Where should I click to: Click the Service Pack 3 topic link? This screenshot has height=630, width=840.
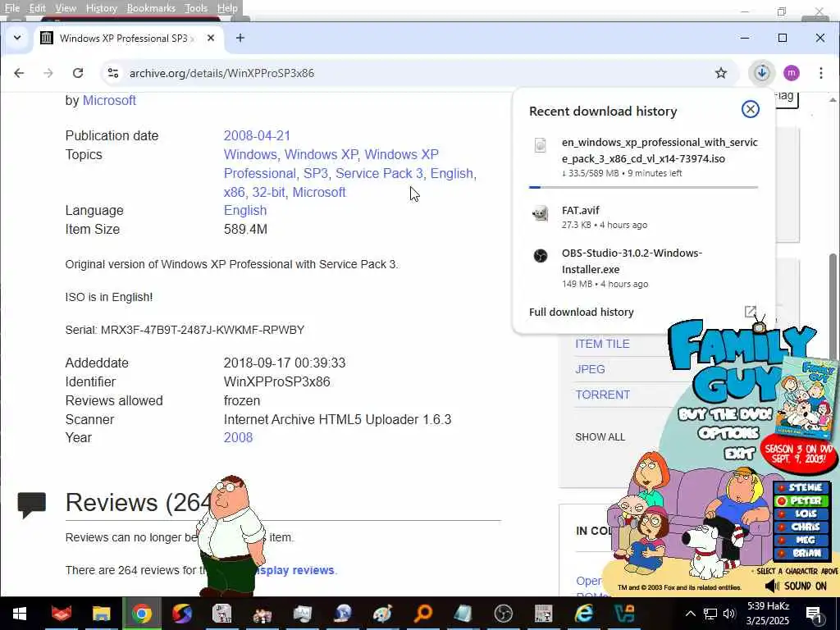coord(379,174)
